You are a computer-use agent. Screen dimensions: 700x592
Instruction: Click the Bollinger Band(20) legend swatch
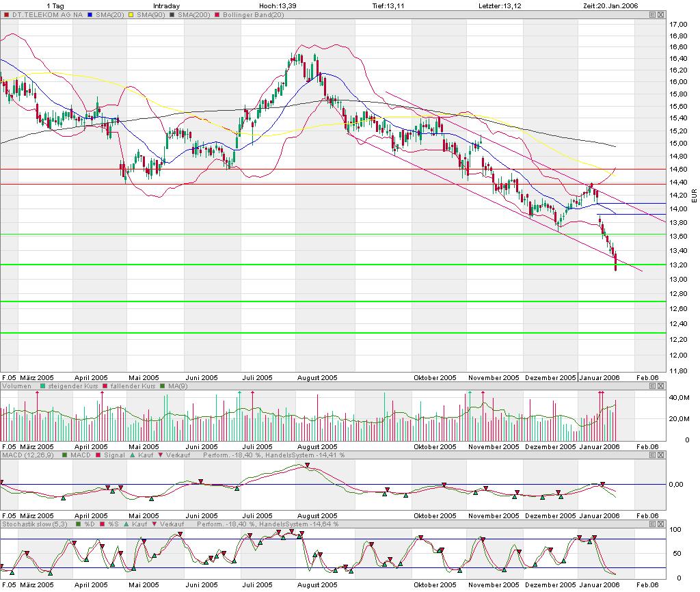coord(217,15)
